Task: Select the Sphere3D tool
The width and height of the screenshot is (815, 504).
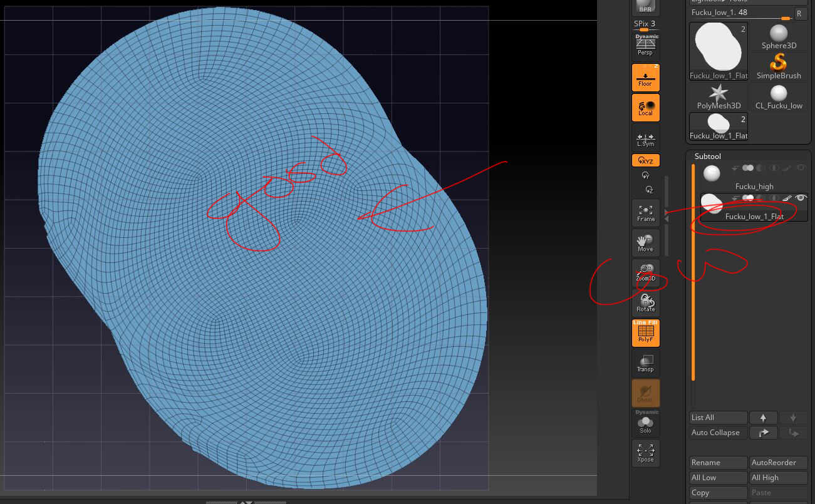Action: coord(779,37)
